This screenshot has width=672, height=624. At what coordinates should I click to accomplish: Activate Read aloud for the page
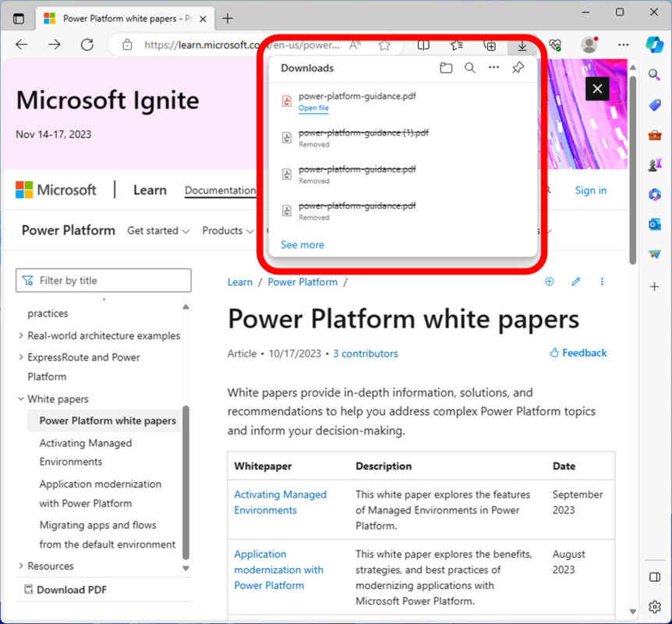[x=354, y=45]
